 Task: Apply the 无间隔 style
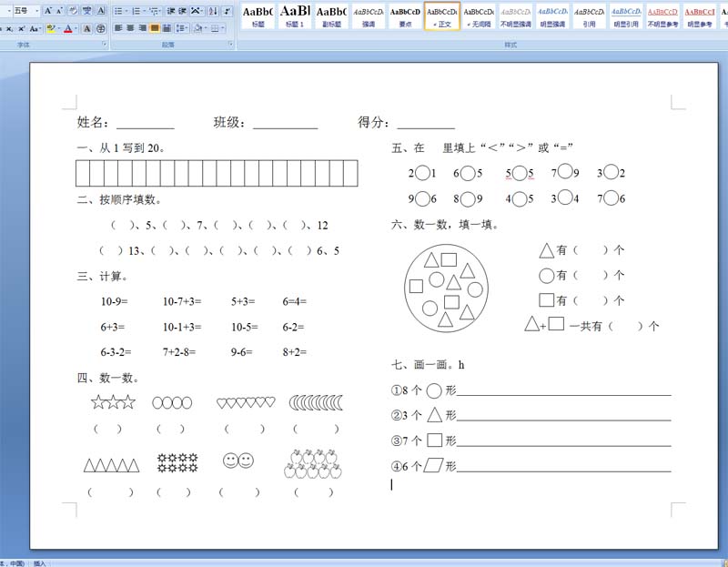click(479, 16)
